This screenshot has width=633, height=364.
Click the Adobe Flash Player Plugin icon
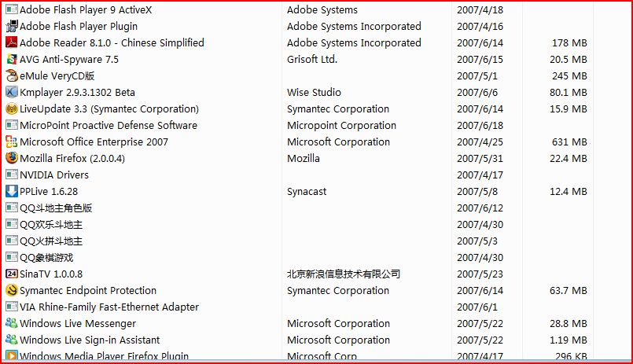[x=11, y=26]
